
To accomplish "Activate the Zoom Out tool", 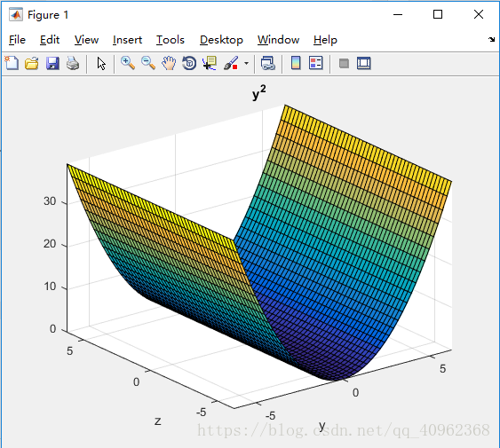I will [148, 63].
